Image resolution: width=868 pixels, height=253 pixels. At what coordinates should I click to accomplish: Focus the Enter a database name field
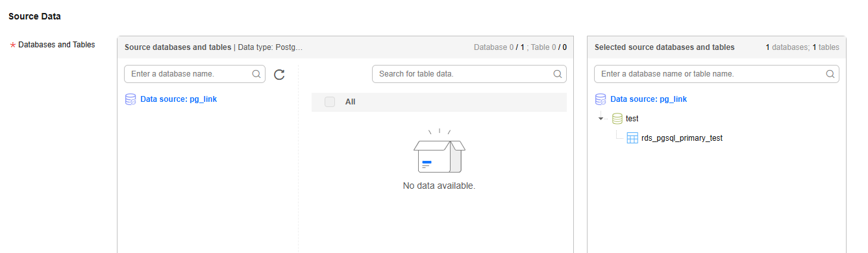click(x=195, y=74)
